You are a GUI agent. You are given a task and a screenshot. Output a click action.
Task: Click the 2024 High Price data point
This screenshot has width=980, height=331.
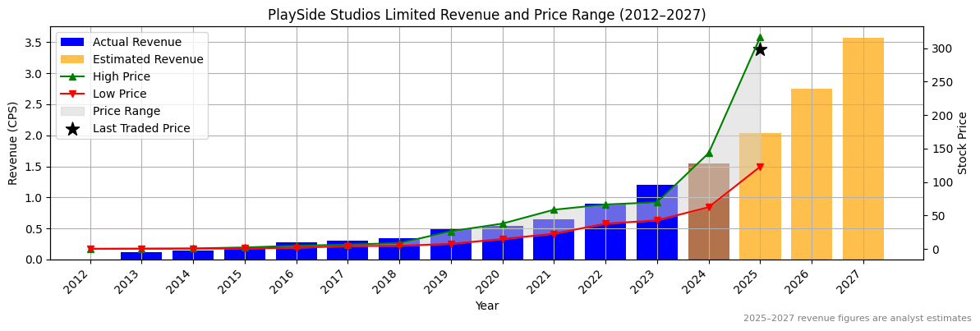[709, 153]
